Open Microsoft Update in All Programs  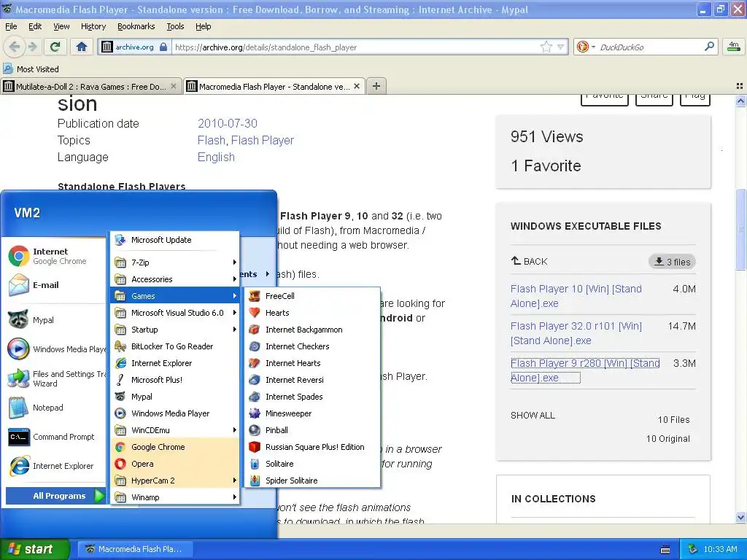(x=175, y=240)
